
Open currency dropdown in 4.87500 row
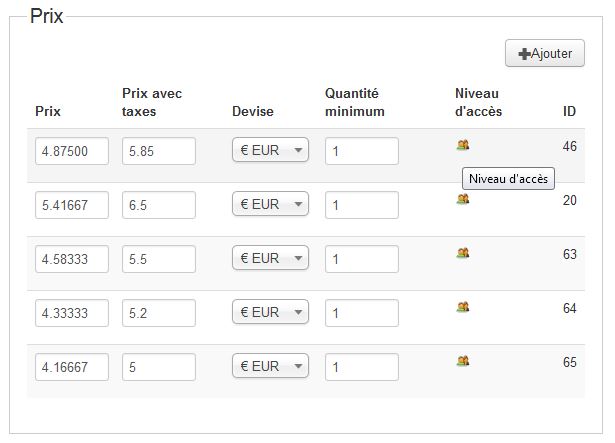point(270,151)
